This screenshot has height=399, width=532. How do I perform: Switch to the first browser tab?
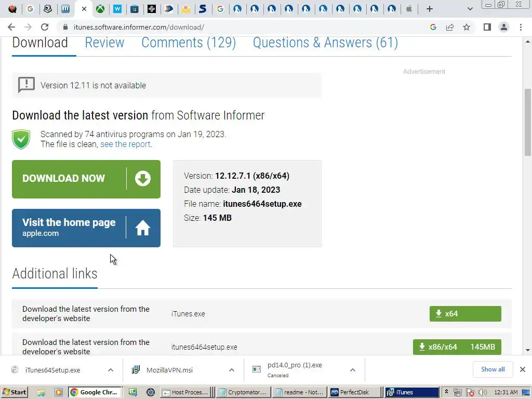12,9
